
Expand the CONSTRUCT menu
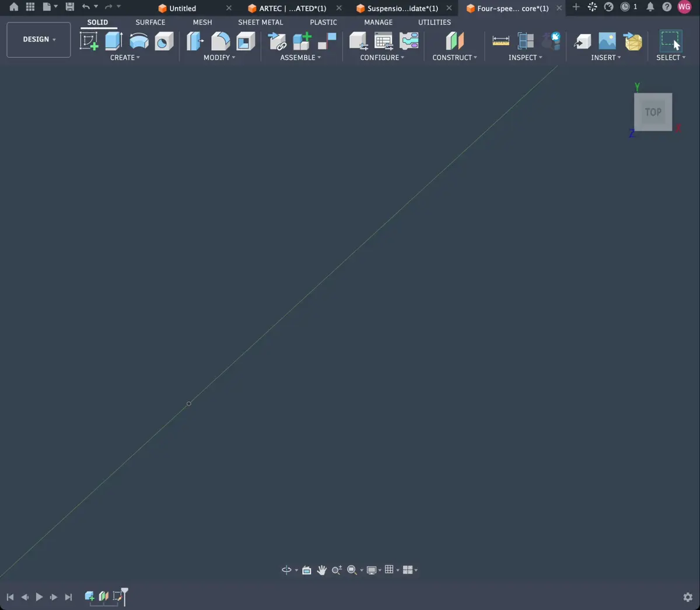pyautogui.click(x=454, y=58)
